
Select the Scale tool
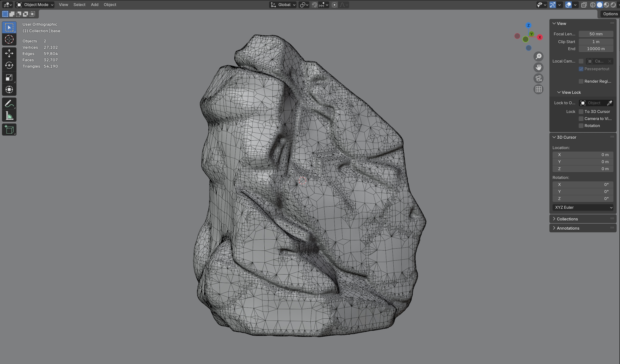[9, 77]
